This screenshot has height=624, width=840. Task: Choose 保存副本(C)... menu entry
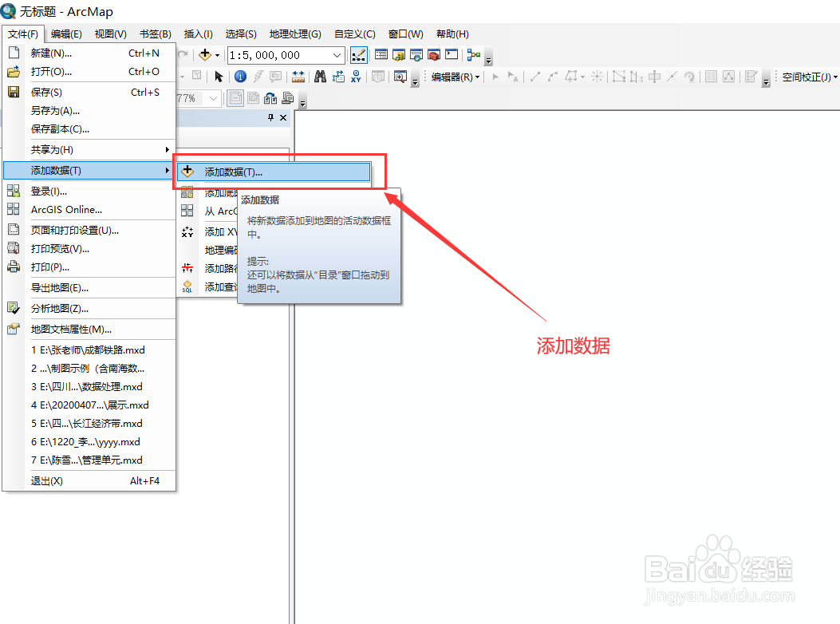(x=89, y=128)
